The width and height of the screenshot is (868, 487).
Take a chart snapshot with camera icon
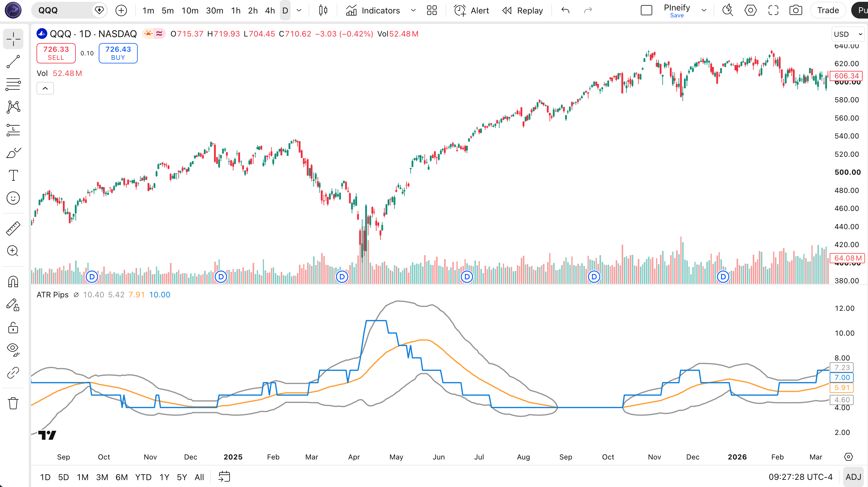(x=796, y=10)
